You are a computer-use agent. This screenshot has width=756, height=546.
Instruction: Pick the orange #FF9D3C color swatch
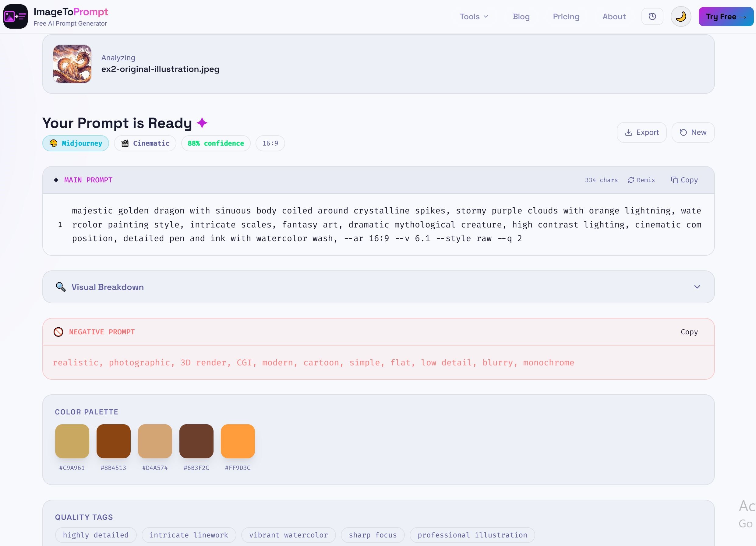pos(238,441)
